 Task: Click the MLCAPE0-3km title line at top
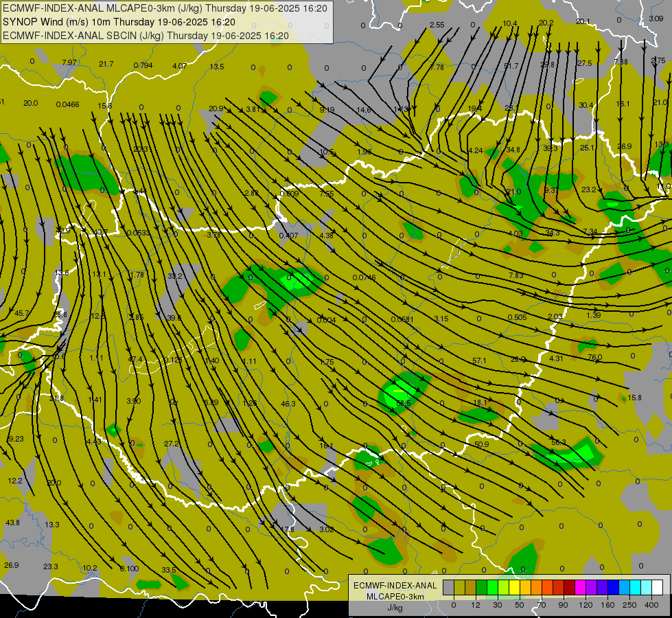click(x=165, y=8)
